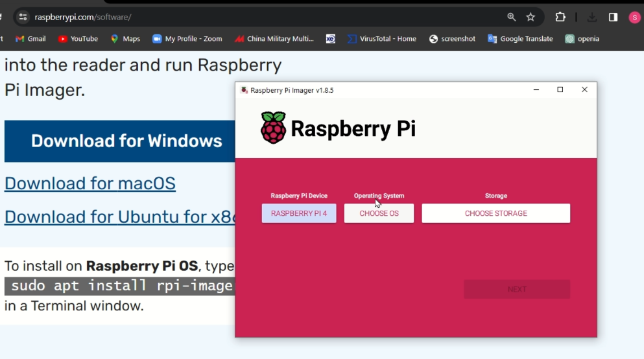
Task: Open the Google Translate bookmark
Action: pyautogui.click(x=520, y=39)
